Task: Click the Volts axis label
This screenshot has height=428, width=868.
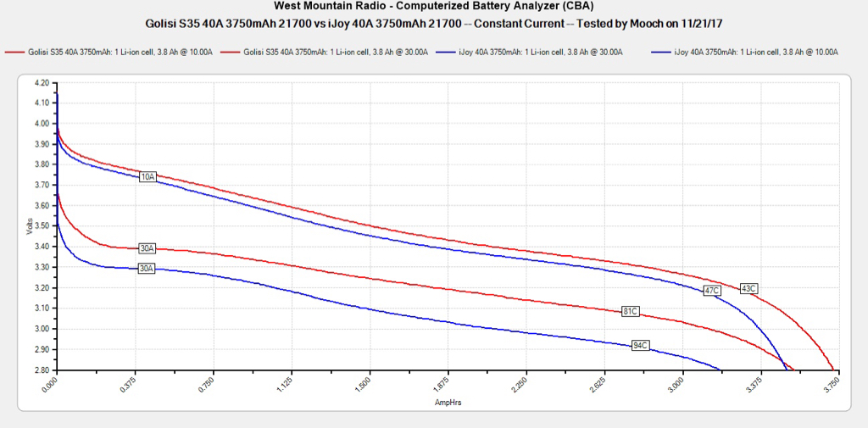Action: click(30, 226)
